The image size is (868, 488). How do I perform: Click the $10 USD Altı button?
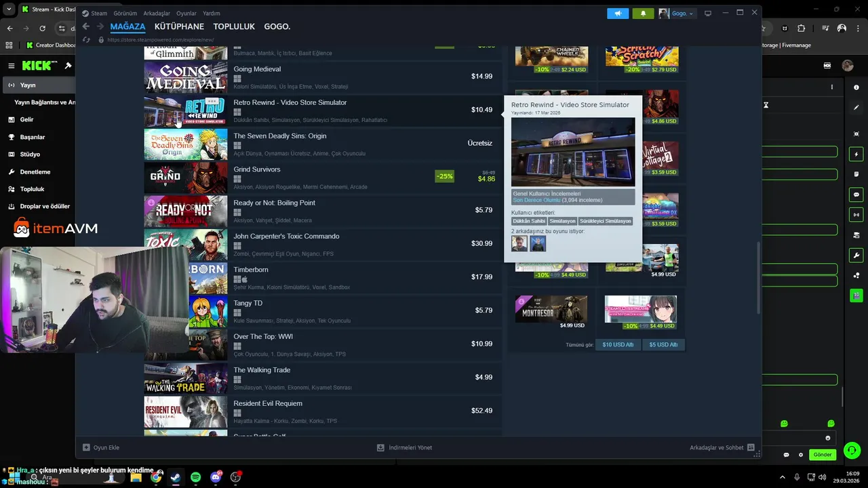(618, 345)
